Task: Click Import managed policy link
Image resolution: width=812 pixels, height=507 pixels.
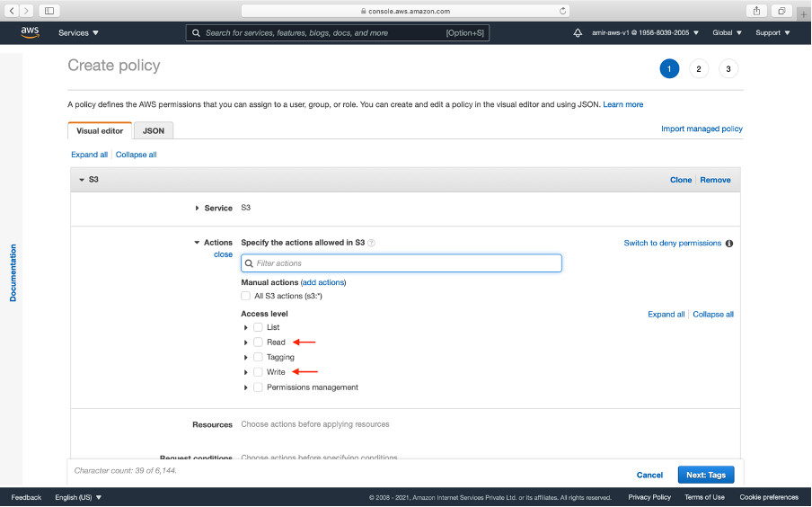Action: 702,129
